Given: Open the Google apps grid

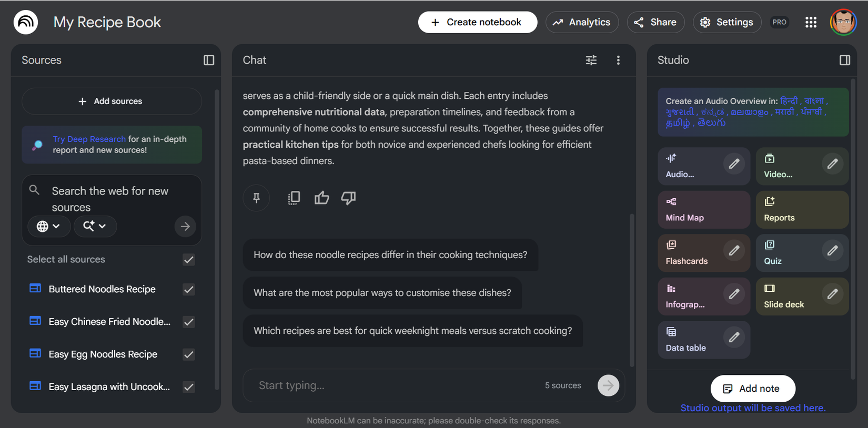Looking at the screenshot, I should click(x=811, y=22).
